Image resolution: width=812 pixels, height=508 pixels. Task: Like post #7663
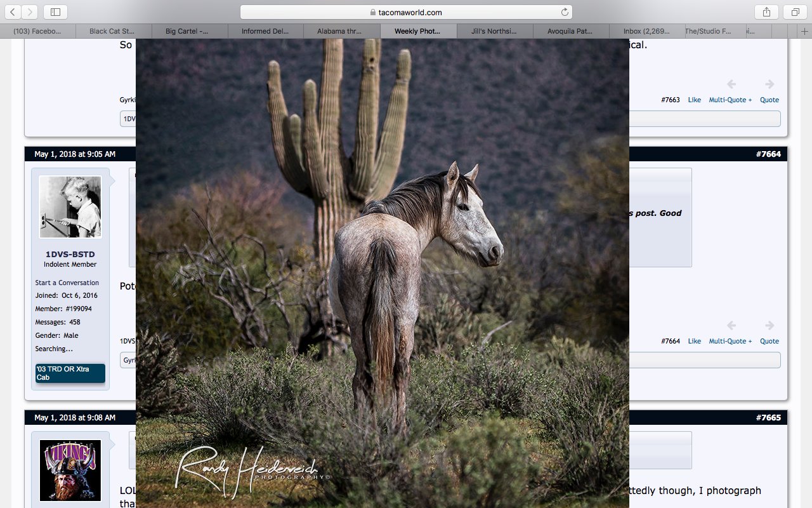click(695, 100)
